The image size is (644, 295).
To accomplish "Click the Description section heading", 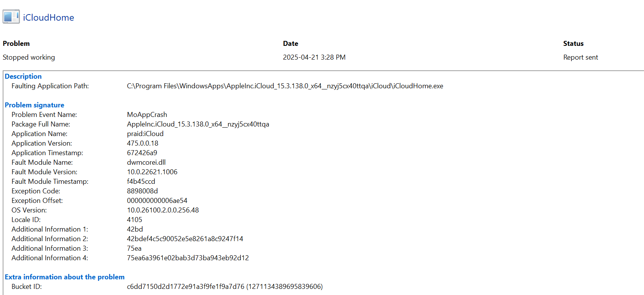I will point(23,76).
